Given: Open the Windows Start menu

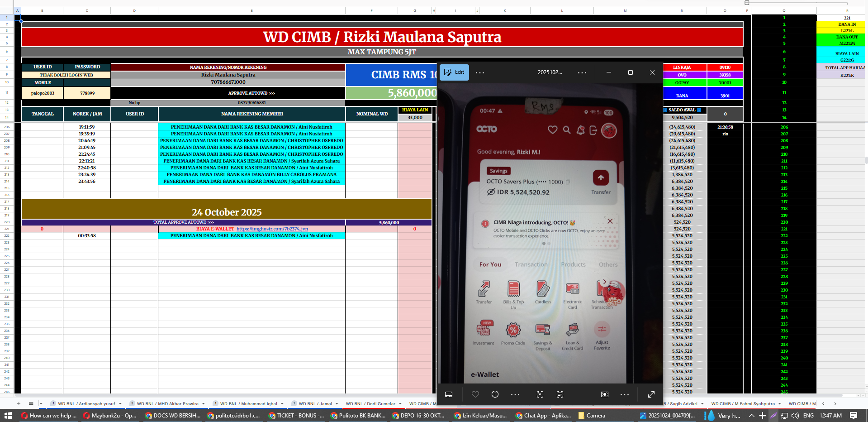Looking at the screenshot, I should point(8,415).
